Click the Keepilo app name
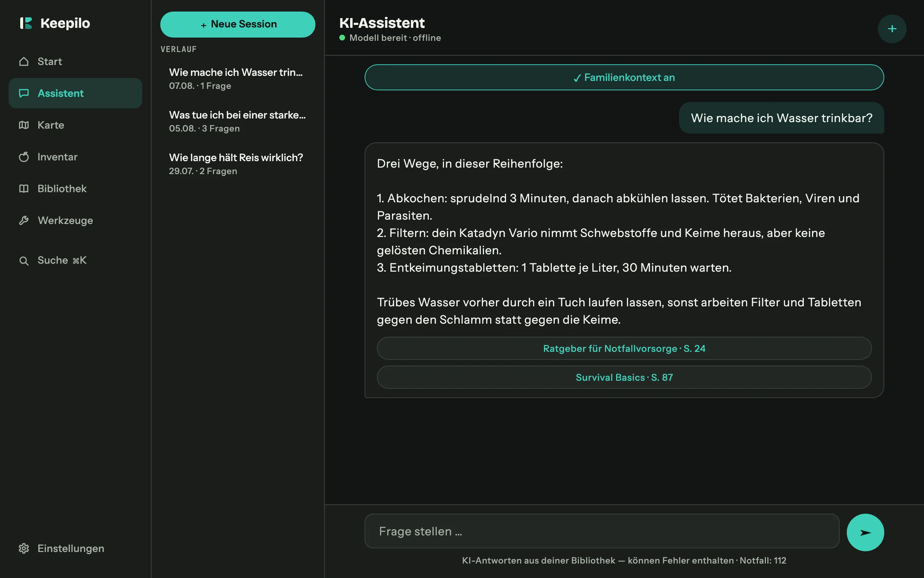Image resolution: width=924 pixels, height=578 pixels. tap(65, 23)
